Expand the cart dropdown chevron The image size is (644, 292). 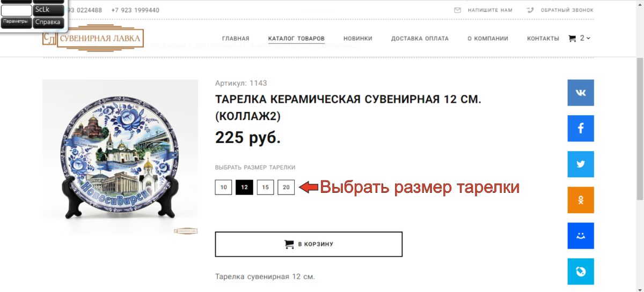coord(589,38)
